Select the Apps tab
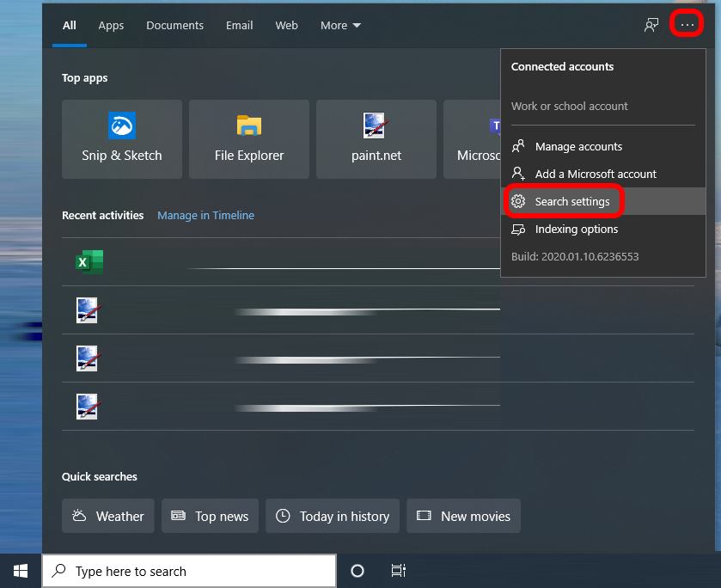The width and height of the screenshot is (721, 588). coord(111,25)
